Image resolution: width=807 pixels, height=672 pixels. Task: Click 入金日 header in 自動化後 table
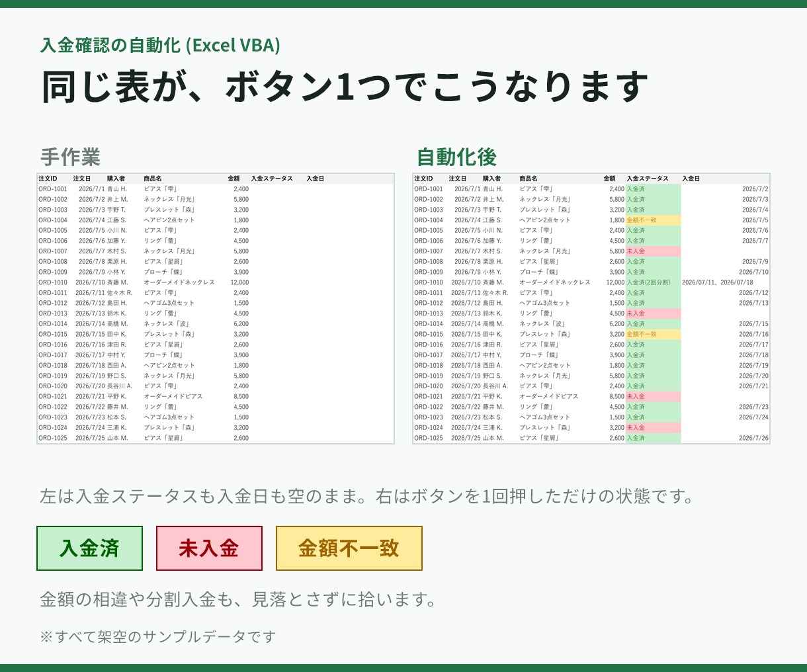[x=691, y=179]
